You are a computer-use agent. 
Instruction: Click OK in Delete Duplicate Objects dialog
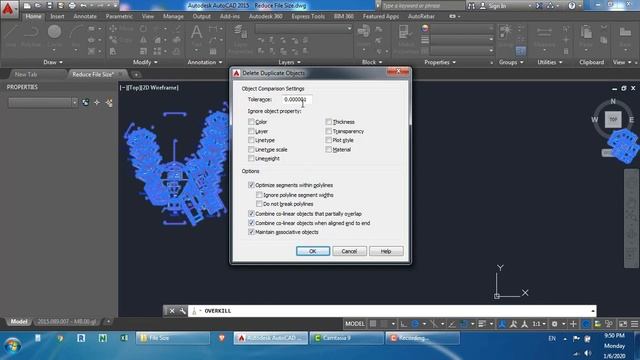(313, 251)
